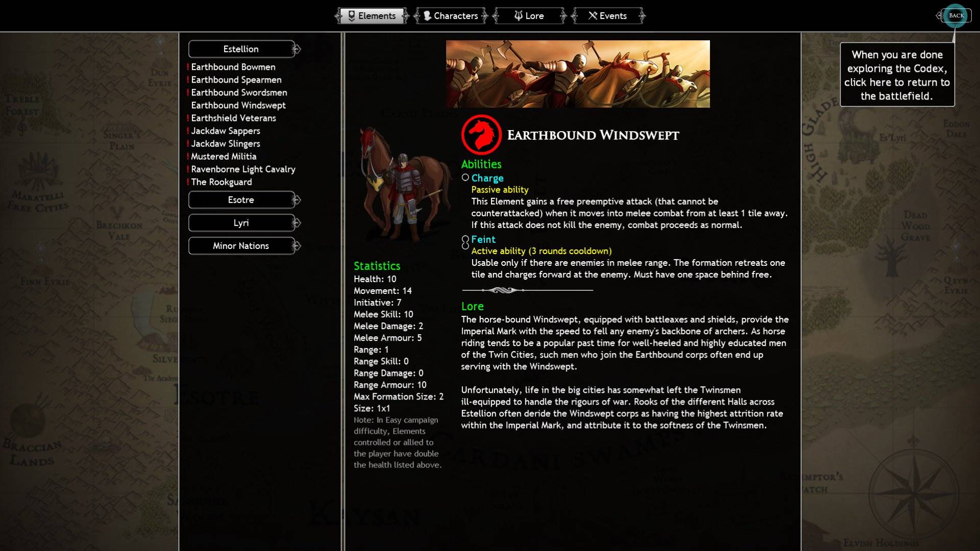
Task: Open the Characters tab
Action: pyautogui.click(x=451, y=16)
